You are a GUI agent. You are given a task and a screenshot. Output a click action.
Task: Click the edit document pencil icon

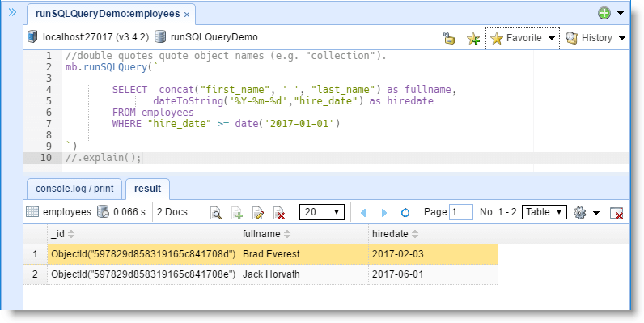258,213
